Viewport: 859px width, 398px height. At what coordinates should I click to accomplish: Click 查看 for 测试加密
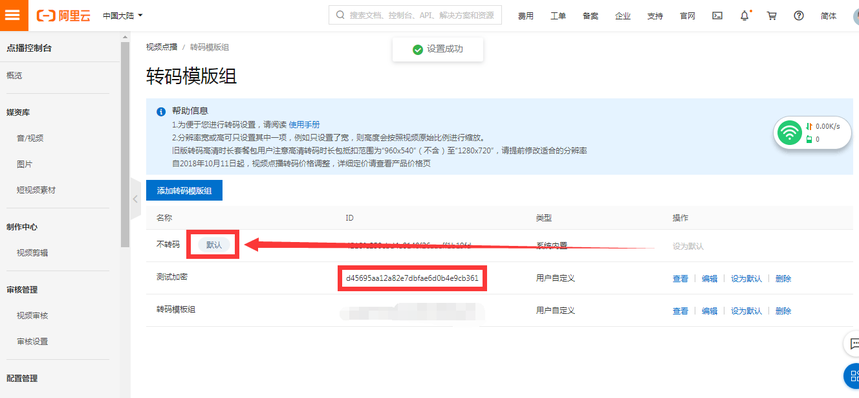pos(680,279)
